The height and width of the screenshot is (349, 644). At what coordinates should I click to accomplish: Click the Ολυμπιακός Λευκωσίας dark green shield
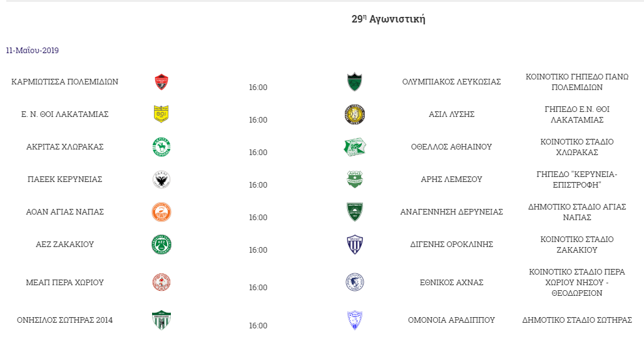pos(354,82)
